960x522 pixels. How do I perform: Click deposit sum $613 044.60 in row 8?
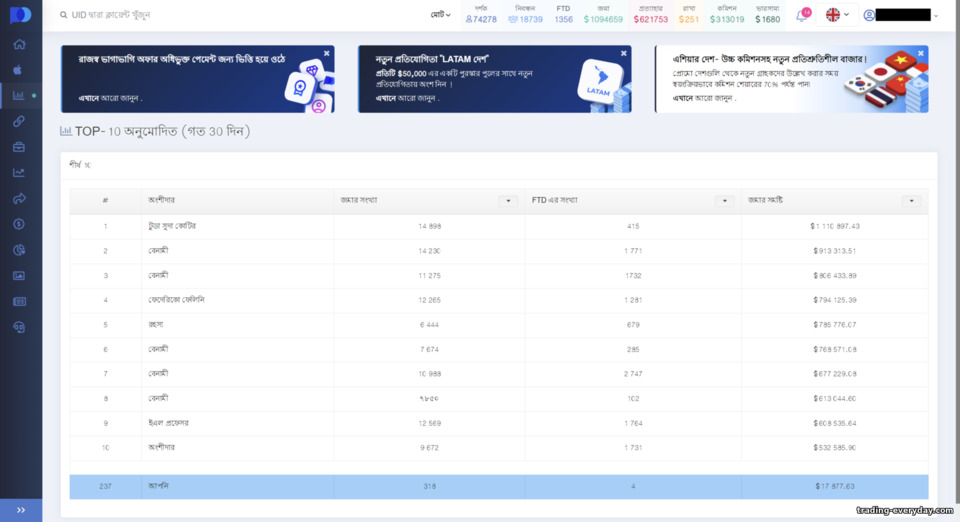(834, 398)
